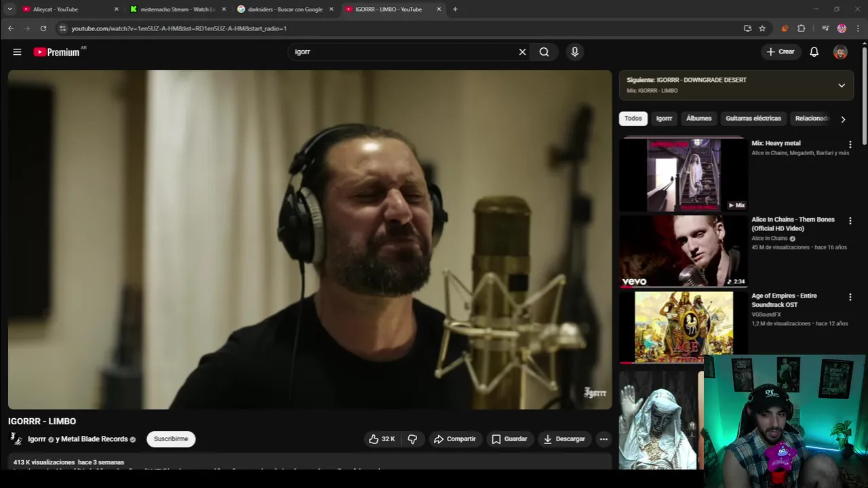This screenshot has height=488, width=868.
Task: Select the Todos filter chip
Action: point(633,119)
